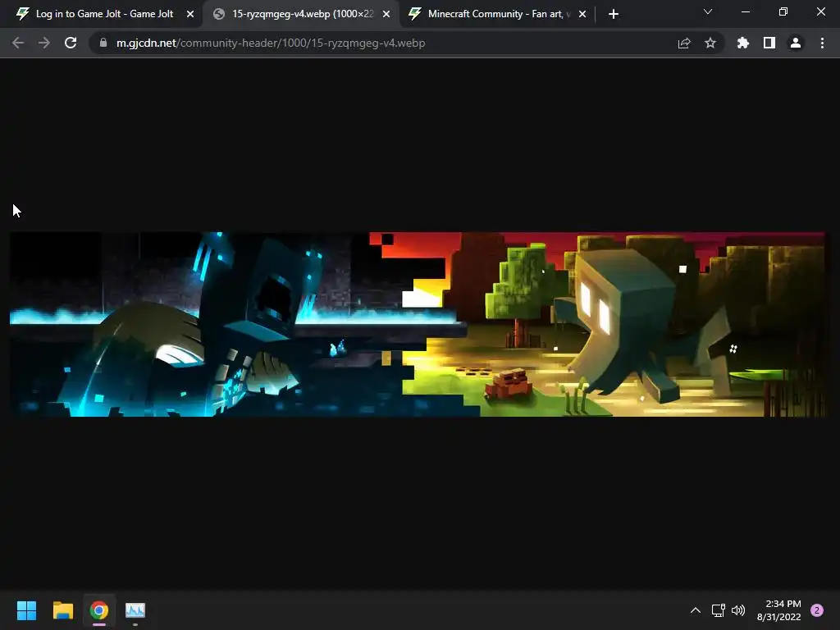Open the Chrome profile menu
Viewport: 840px width, 630px height.
(x=796, y=43)
